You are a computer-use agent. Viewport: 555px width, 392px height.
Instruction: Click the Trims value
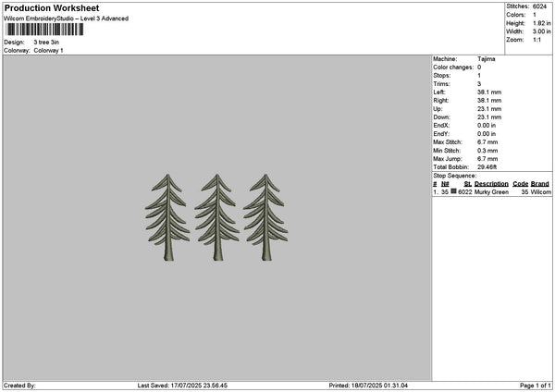[479, 84]
